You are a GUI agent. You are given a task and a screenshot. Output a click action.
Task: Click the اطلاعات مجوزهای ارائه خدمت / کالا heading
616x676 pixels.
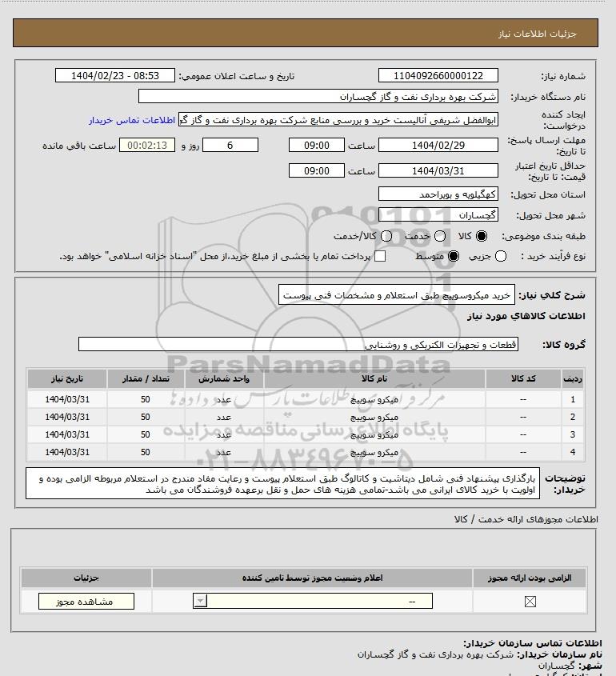(x=526, y=519)
